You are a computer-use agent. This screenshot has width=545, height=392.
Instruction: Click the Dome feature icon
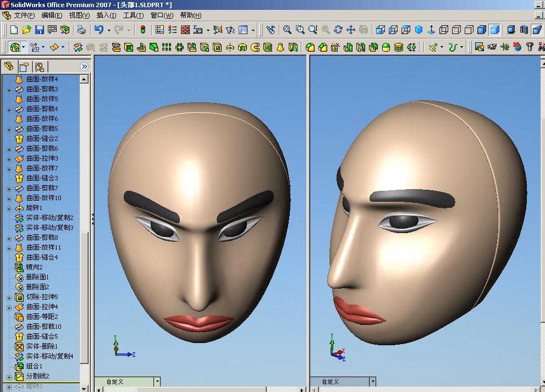[x=386, y=47]
